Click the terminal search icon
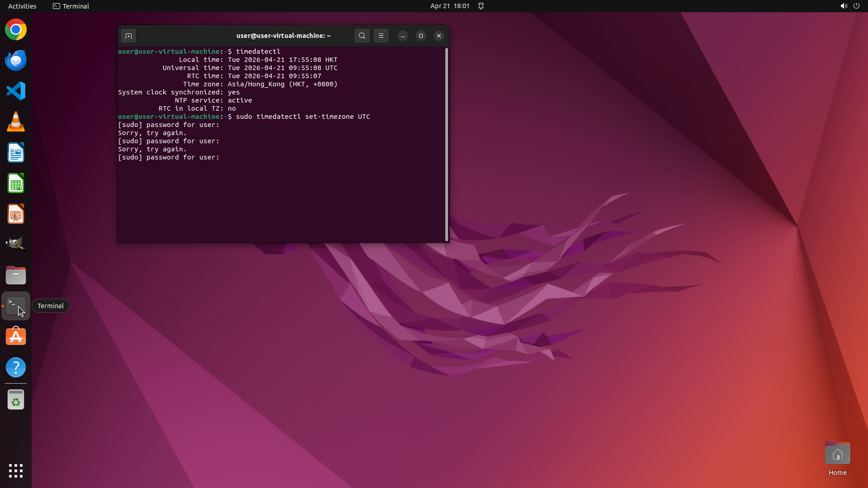The width and height of the screenshot is (868, 488). click(x=362, y=36)
